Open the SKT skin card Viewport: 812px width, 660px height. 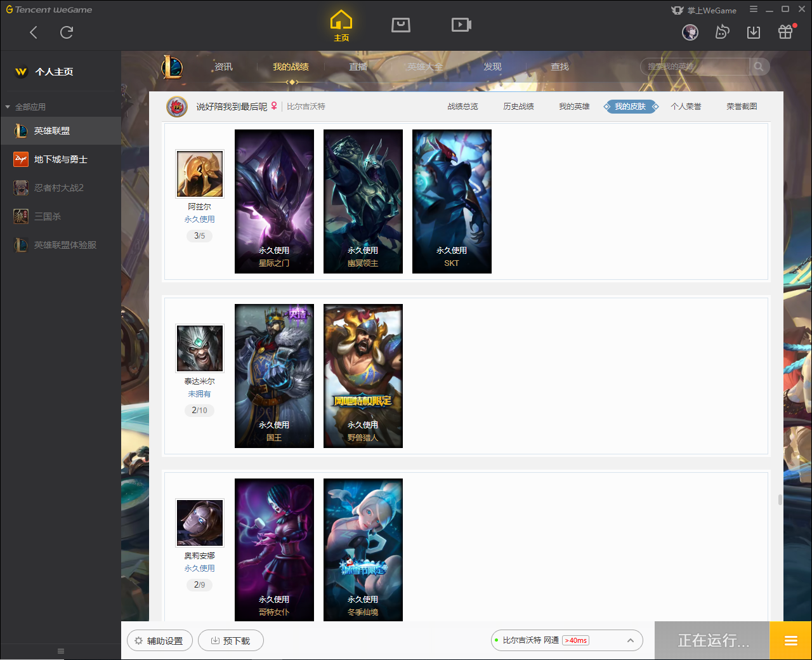[x=452, y=202]
